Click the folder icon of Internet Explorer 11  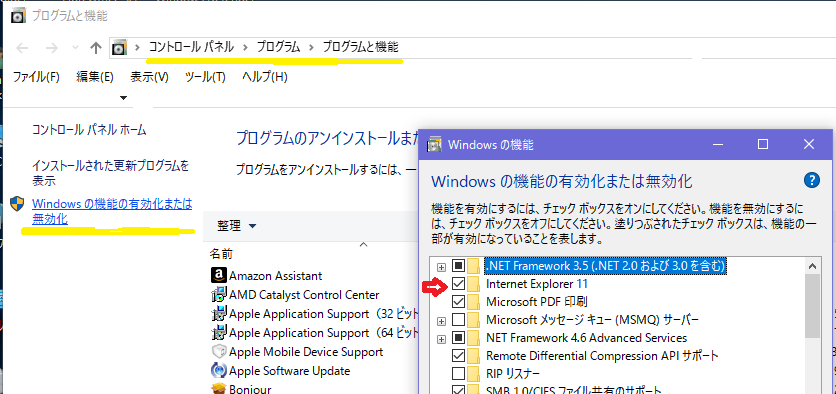tap(473, 284)
